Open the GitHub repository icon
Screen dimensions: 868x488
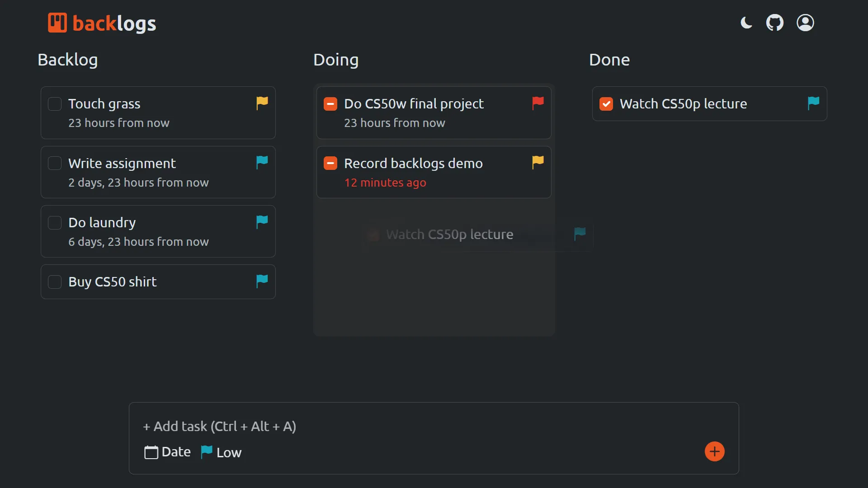pos(775,23)
